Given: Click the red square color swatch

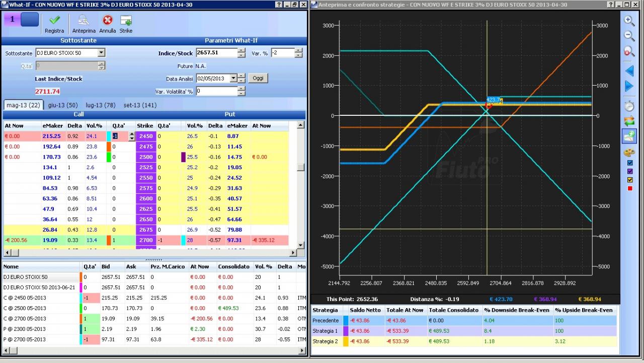Looking at the screenshot, I should pos(630,188).
